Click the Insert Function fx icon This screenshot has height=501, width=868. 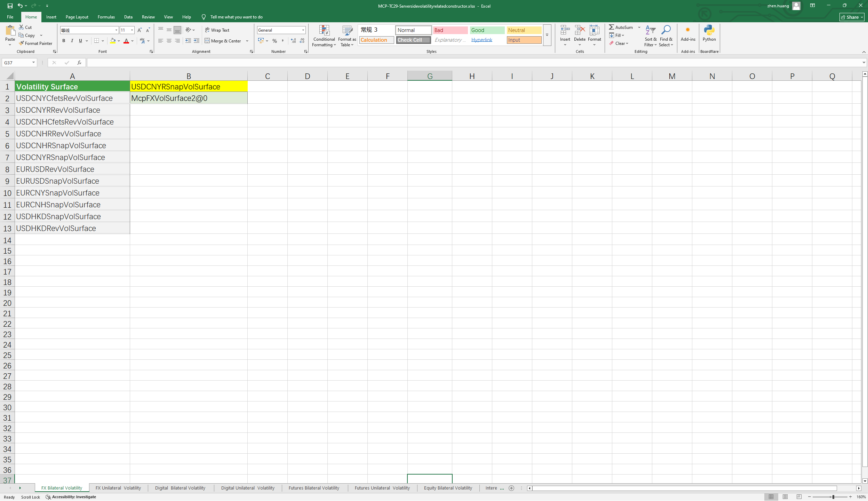coord(79,63)
